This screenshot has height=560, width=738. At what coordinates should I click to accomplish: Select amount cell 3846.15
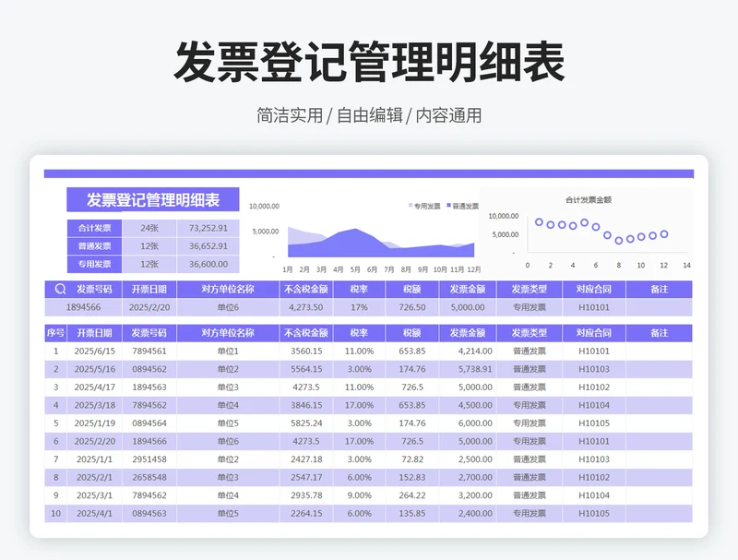tap(306, 405)
